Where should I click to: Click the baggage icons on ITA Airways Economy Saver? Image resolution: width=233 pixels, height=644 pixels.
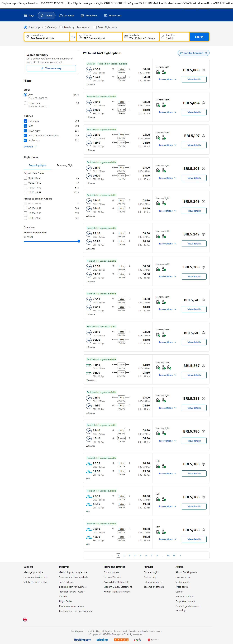pos(164,367)
